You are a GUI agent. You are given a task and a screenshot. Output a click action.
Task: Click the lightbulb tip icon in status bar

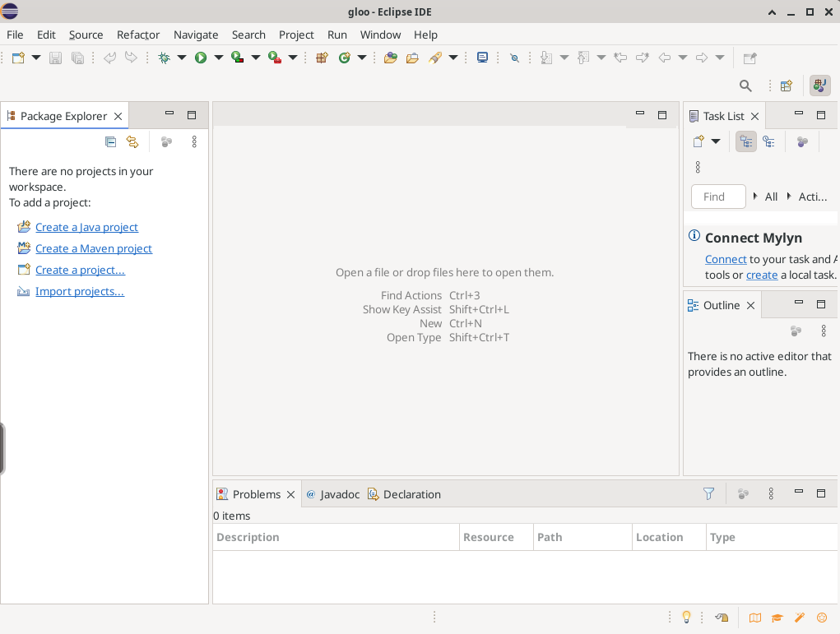pyautogui.click(x=686, y=618)
